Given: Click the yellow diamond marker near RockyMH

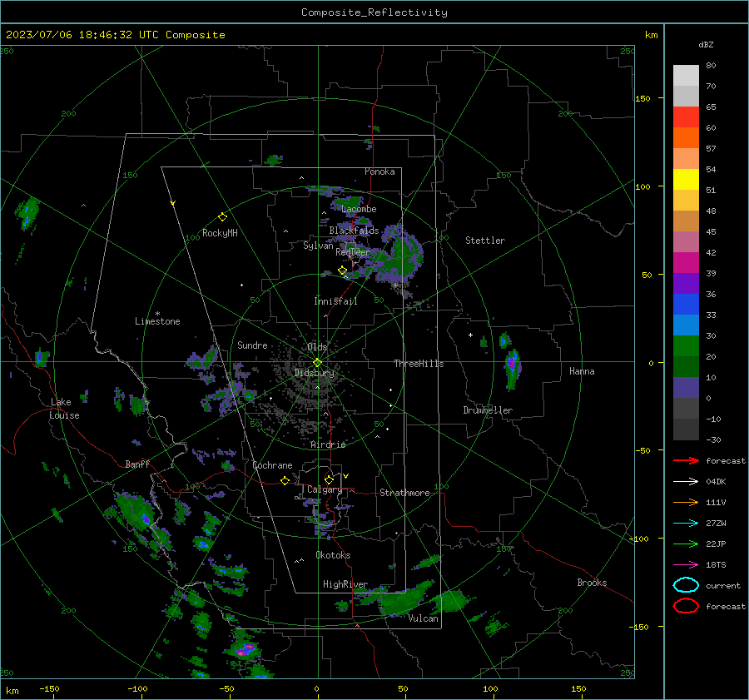Looking at the screenshot, I should pyautogui.click(x=222, y=217).
